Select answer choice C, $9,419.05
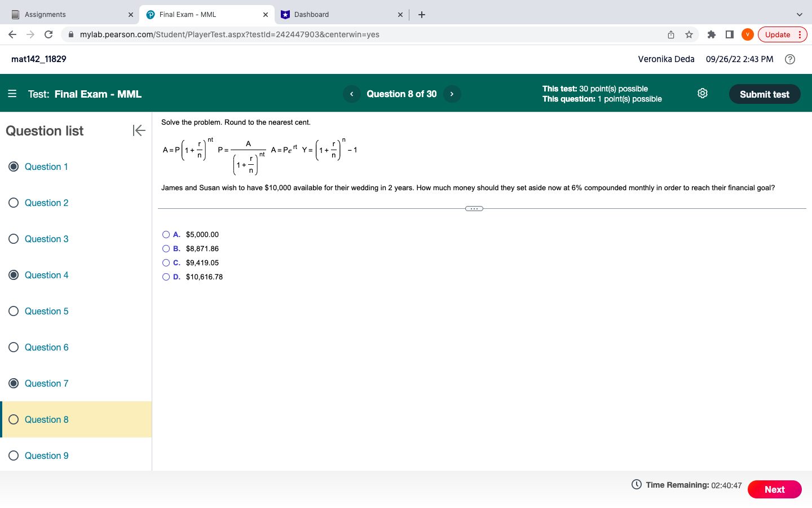The height and width of the screenshot is (508, 812). 166,262
